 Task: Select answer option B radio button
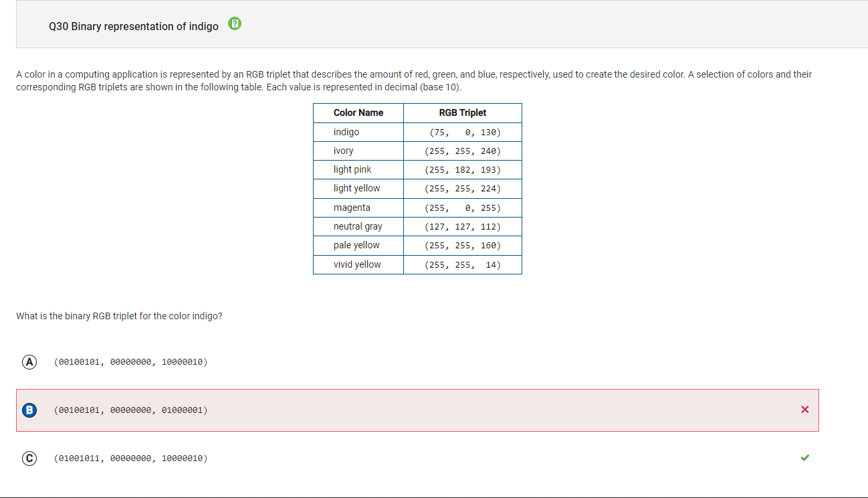click(29, 410)
